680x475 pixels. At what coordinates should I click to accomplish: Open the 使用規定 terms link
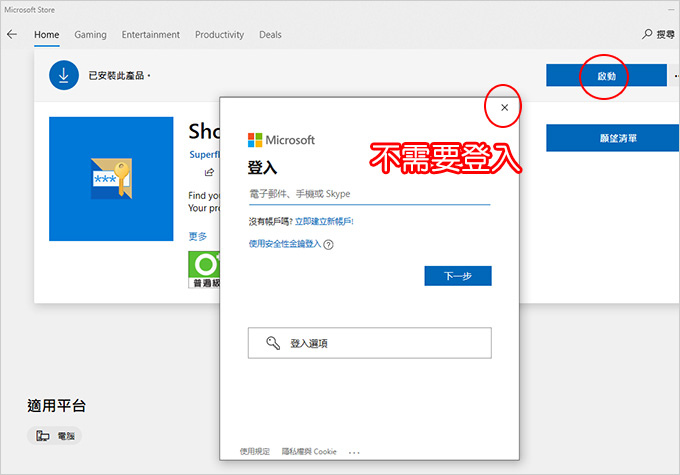pyautogui.click(x=255, y=452)
